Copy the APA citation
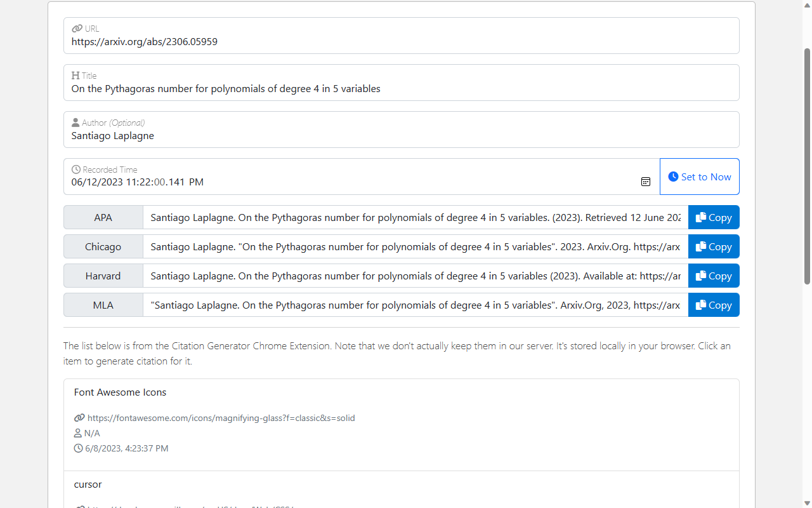This screenshot has height=508, width=812. coord(714,217)
